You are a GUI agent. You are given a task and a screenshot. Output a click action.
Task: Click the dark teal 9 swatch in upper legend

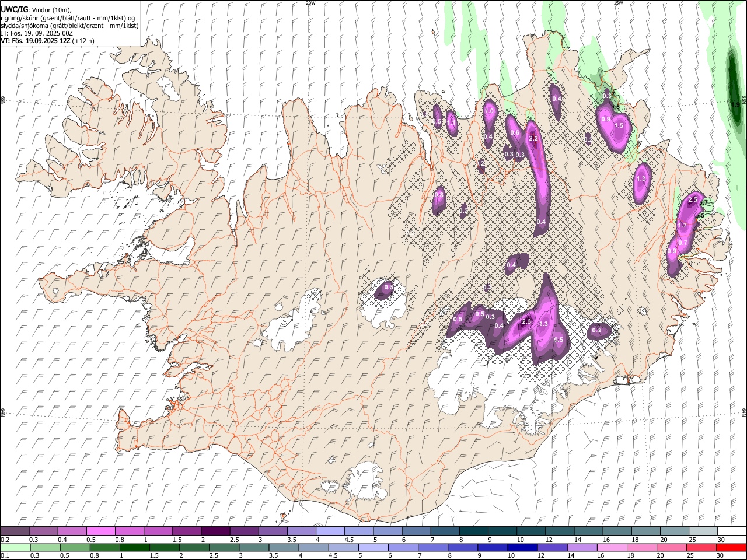click(502, 531)
